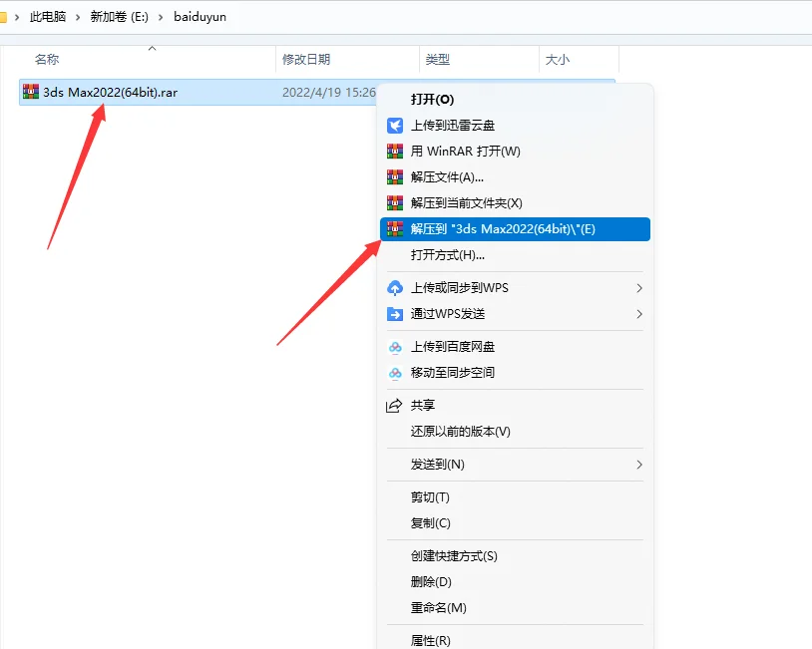Click WinRAR icon beside 解压文件(A)...

pos(395,177)
